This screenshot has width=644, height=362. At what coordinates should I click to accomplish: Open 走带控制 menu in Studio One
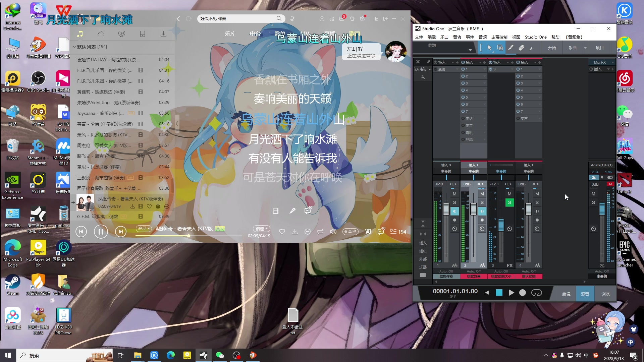click(x=499, y=37)
